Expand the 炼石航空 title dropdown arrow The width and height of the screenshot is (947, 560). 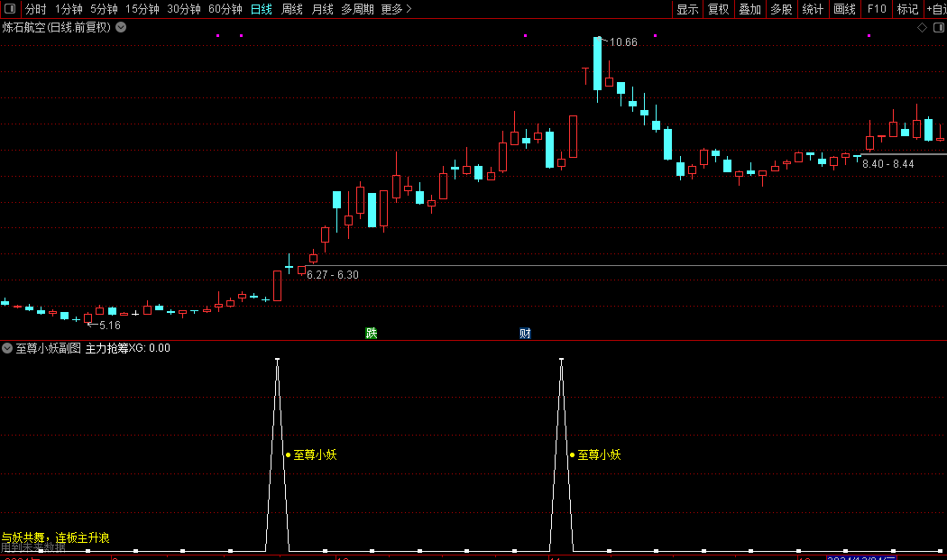[x=121, y=27]
